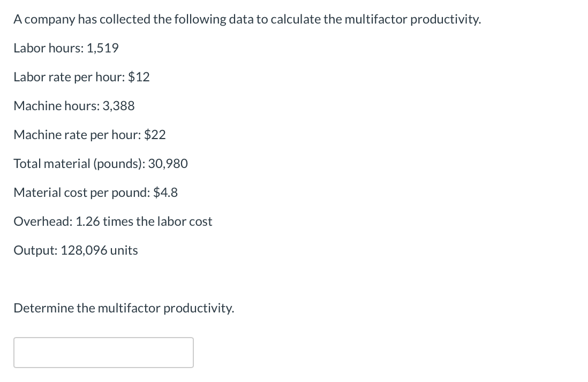The width and height of the screenshot is (588, 382).
Task: Click the 'Determine the multifactor productivity' prompt
Action: click(124, 308)
